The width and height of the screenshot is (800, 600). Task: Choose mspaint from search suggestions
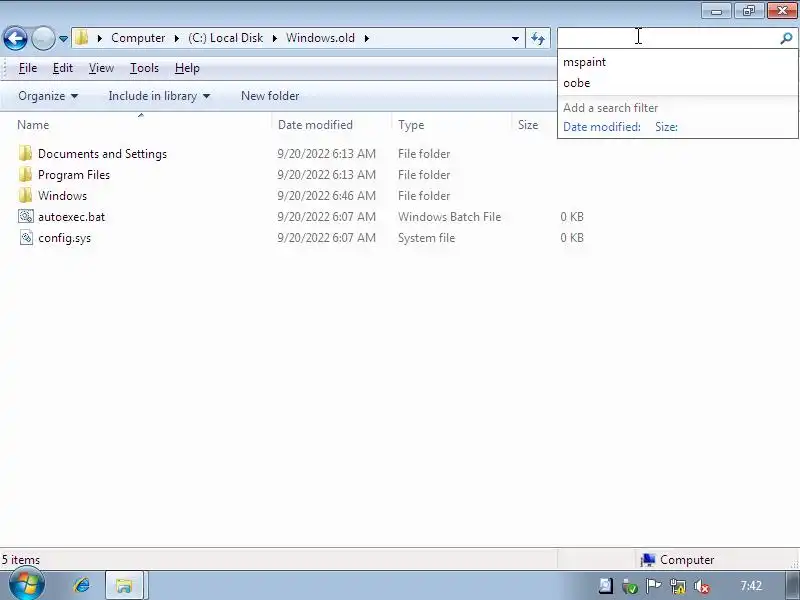(584, 62)
